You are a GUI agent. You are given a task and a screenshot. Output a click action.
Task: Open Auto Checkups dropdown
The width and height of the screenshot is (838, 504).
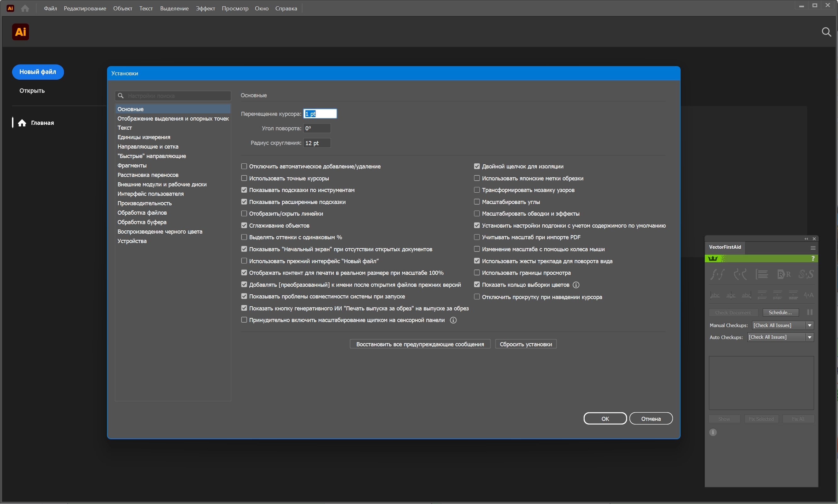(781, 337)
